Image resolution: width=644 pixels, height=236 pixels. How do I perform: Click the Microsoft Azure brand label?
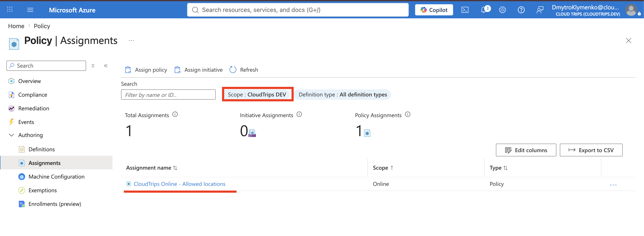coord(72,10)
